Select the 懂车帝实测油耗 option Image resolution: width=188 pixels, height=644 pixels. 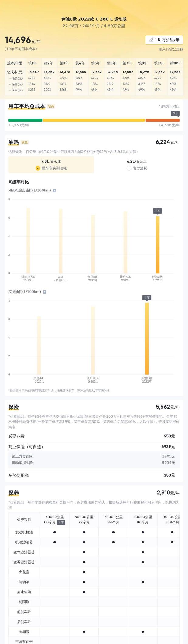[x=51, y=168]
